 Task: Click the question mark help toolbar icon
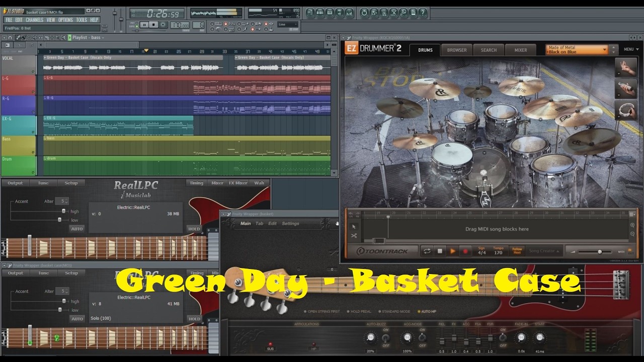point(423,13)
